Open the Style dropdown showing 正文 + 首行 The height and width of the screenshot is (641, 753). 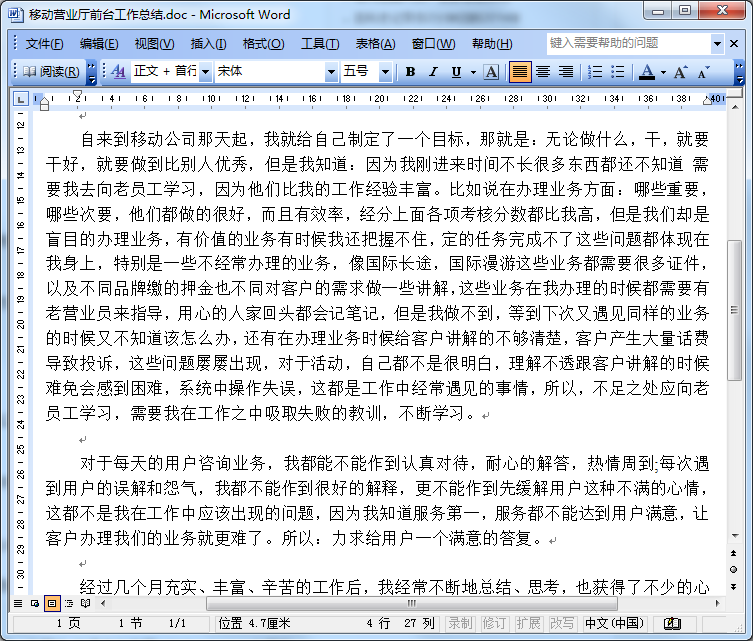[x=205, y=72]
